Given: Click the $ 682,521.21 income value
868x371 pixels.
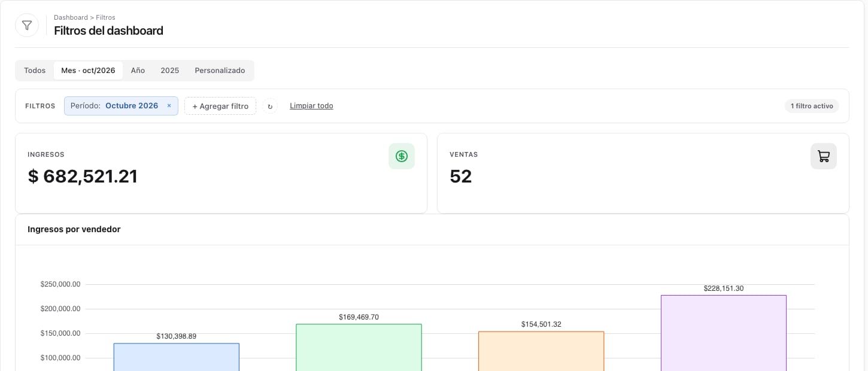Looking at the screenshot, I should [x=83, y=177].
